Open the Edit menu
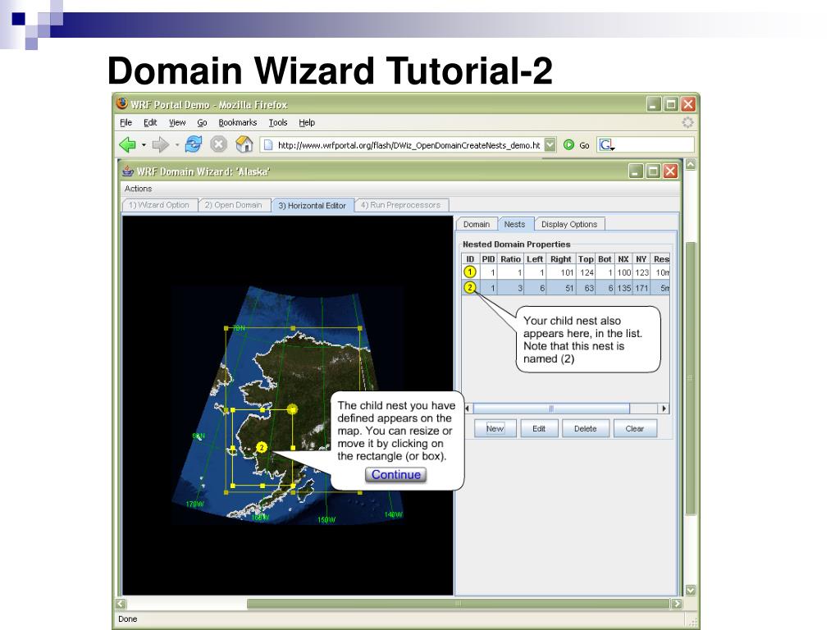Image resolution: width=840 pixels, height=630 pixels. pos(150,123)
